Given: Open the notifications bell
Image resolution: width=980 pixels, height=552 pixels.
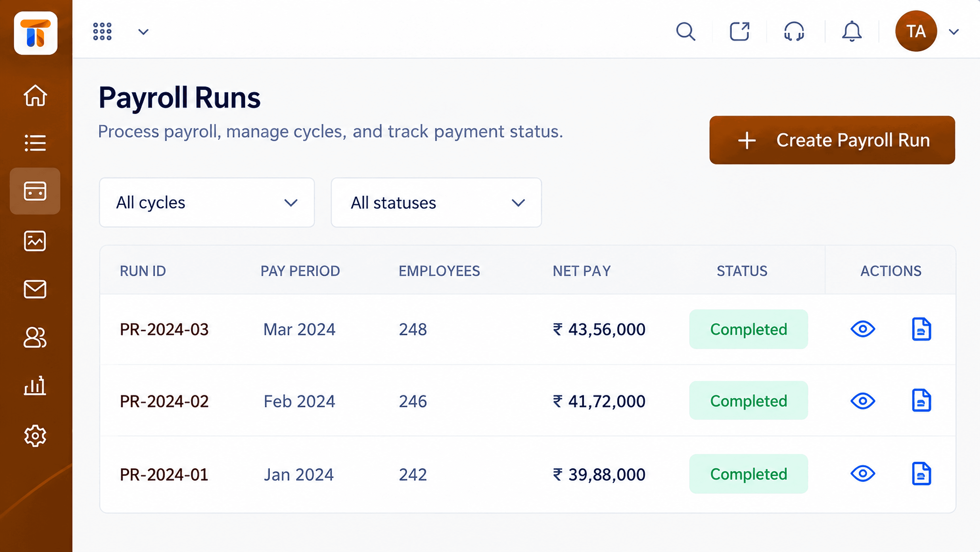Looking at the screenshot, I should 852,31.
